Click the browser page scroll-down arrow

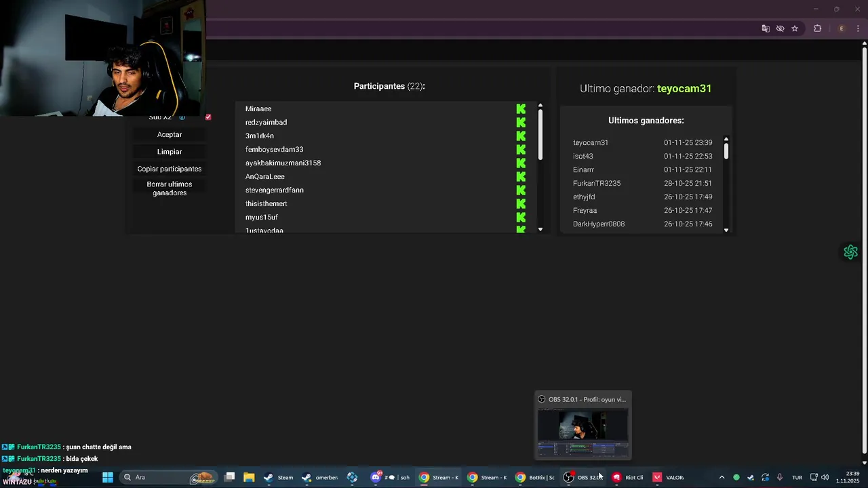click(865, 462)
